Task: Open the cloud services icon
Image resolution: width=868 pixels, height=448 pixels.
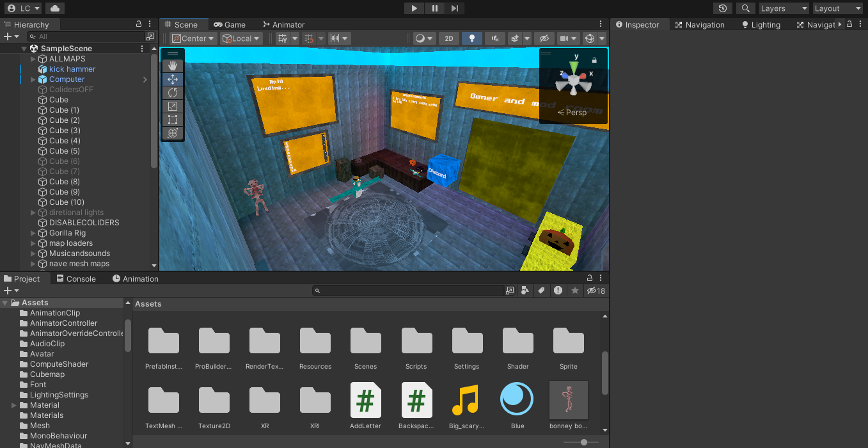Action: coord(55,8)
